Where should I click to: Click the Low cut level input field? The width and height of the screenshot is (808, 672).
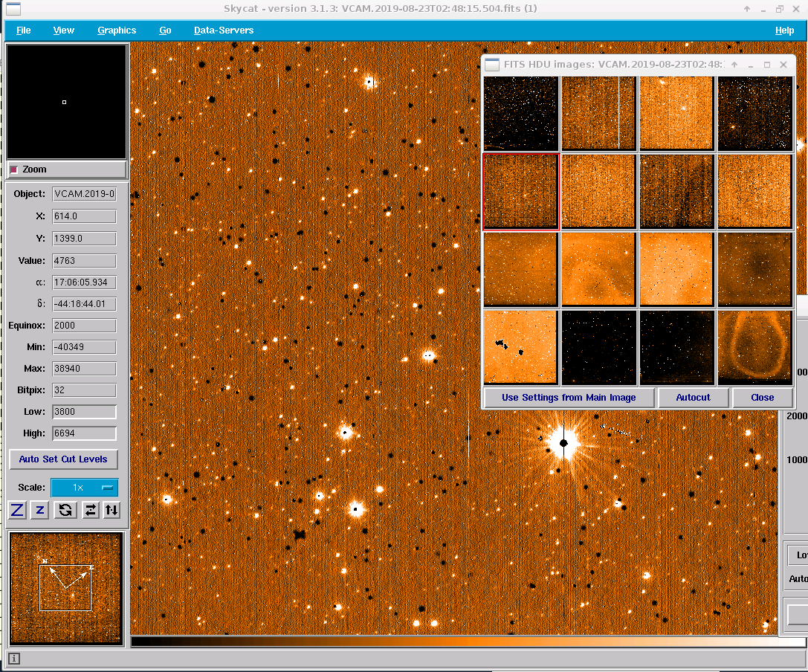84,412
